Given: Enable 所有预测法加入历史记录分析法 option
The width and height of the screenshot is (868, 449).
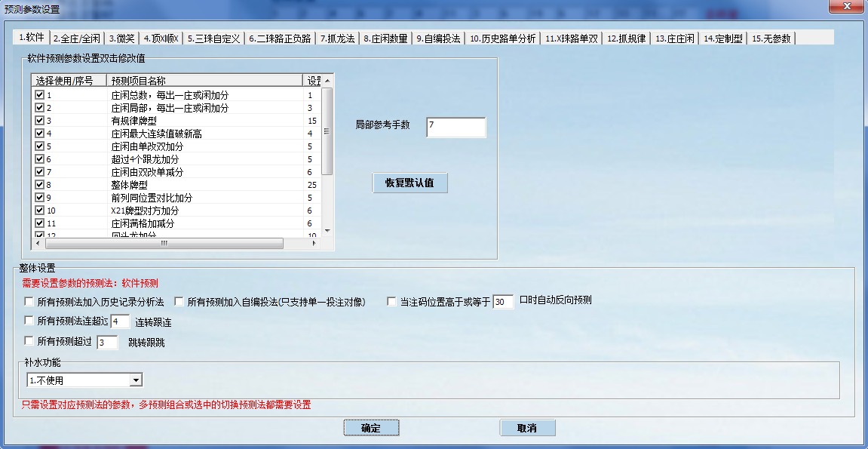Looking at the screenshot, I should (27, 300).
